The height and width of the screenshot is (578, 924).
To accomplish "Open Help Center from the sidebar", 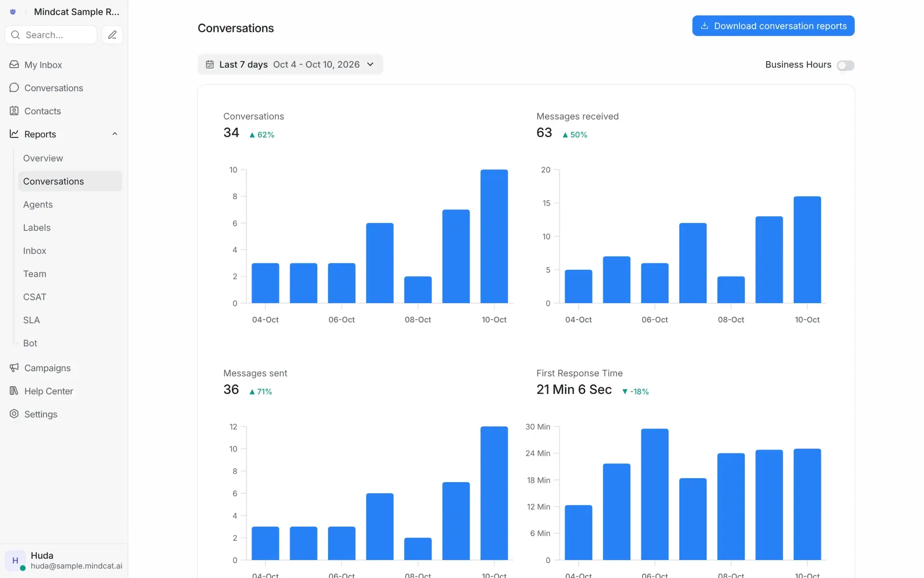I will 49,391.
